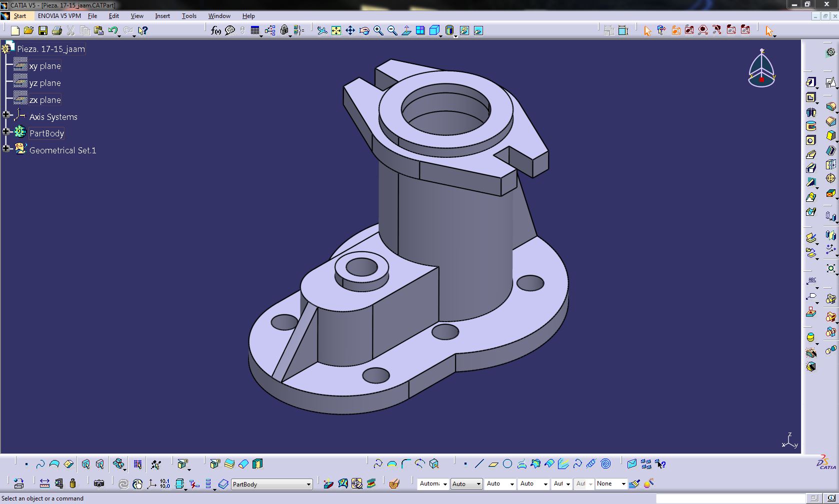The height and width of the screenshot is (504, 839).
Task: Open the ENOVIA V5 VPM menu
Action: pos(59,16)
